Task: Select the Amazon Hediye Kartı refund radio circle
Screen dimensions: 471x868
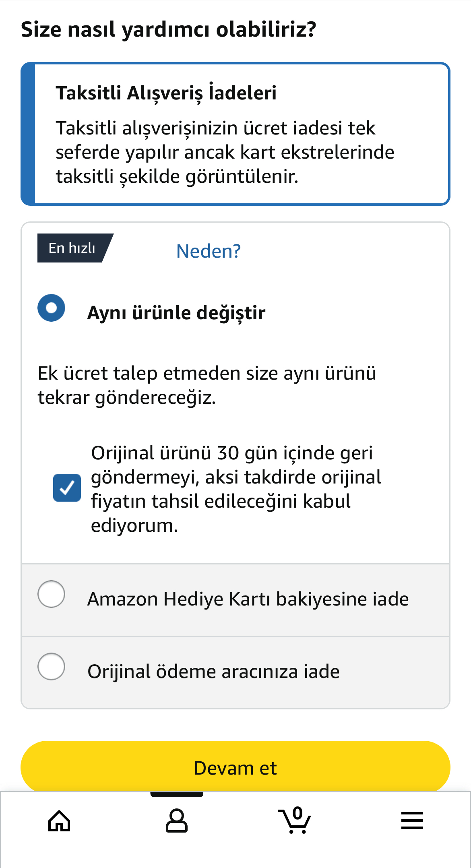Action: click(52, 594)
